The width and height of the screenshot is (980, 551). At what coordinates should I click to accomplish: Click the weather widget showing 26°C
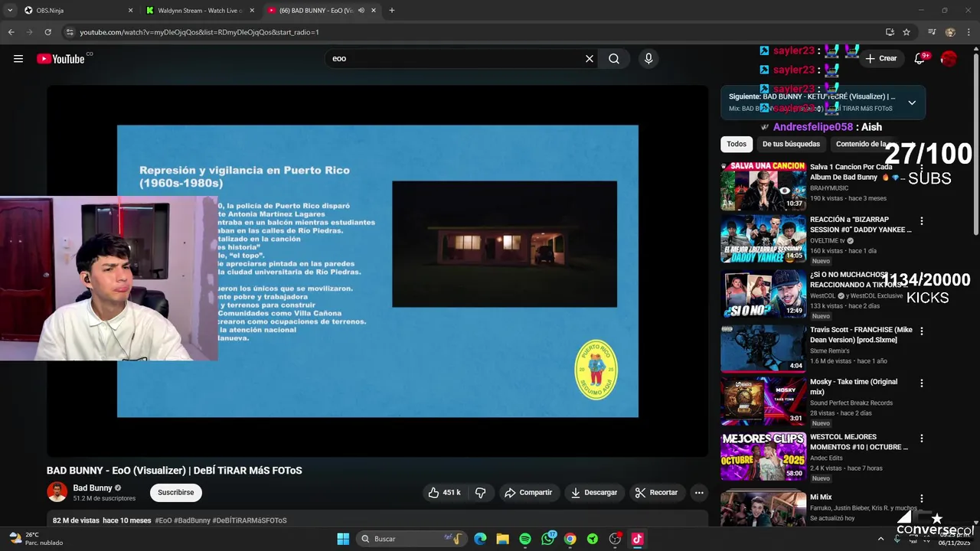pos(35,539)
